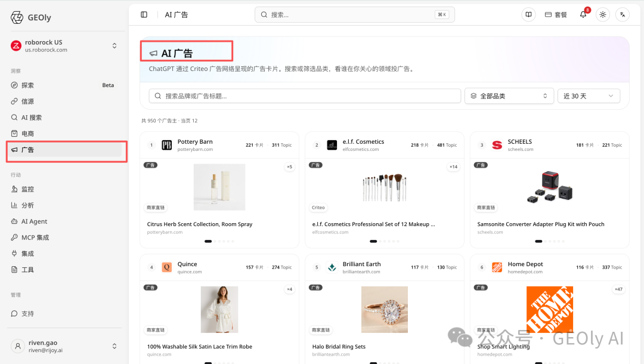Open the 全部品类 category dropdown
The width and height of the screenshot is (644, 364).
[509, 95]
